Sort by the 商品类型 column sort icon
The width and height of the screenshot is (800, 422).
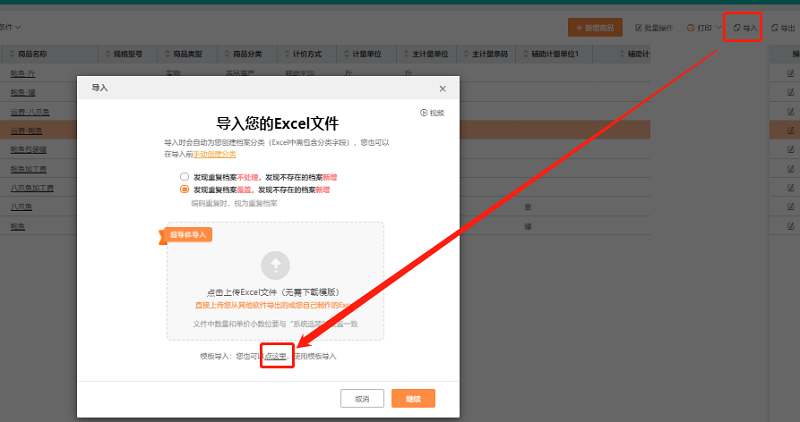click(x=167, y=54)
